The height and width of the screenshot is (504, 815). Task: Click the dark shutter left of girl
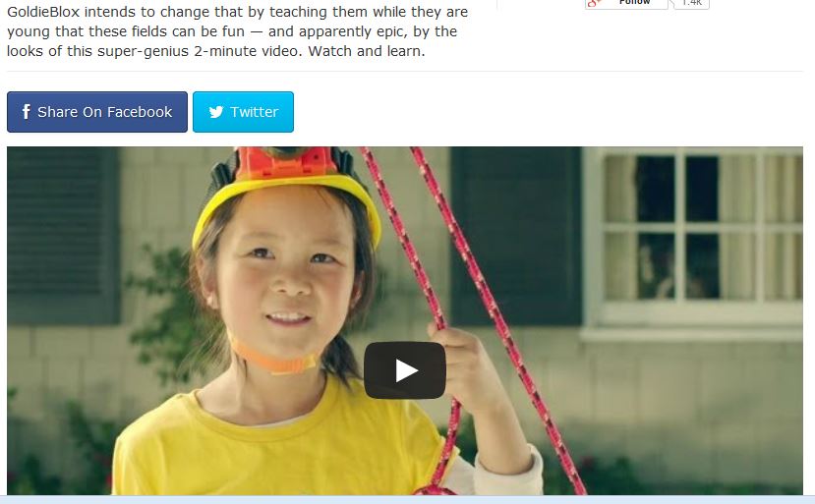[x=62, y=234]
